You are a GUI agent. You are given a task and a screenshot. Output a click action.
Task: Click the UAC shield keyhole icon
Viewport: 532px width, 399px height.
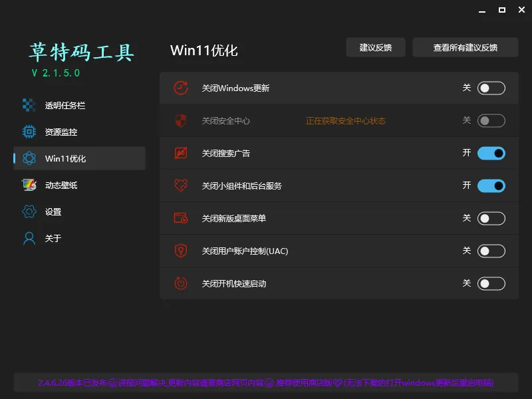181,251
